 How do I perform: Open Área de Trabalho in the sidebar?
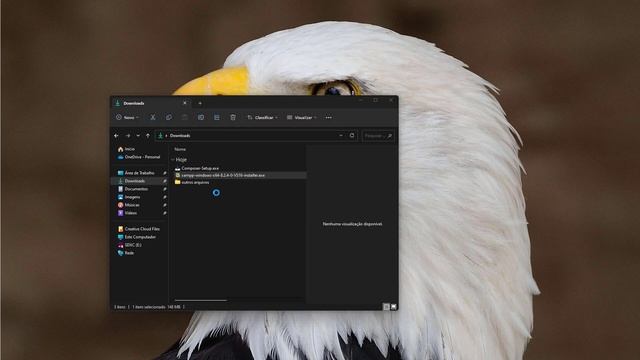point(136,173)
